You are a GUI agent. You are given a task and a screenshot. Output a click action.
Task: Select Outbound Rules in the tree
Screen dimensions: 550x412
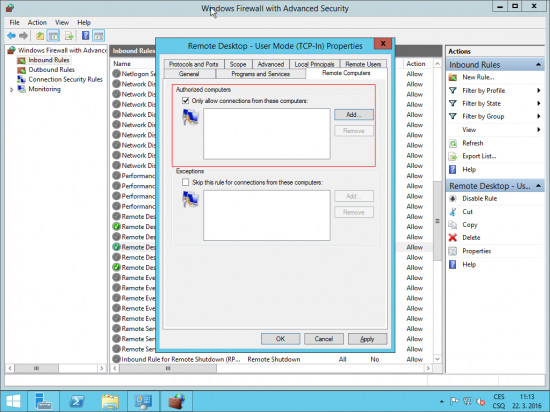[52, 70]
